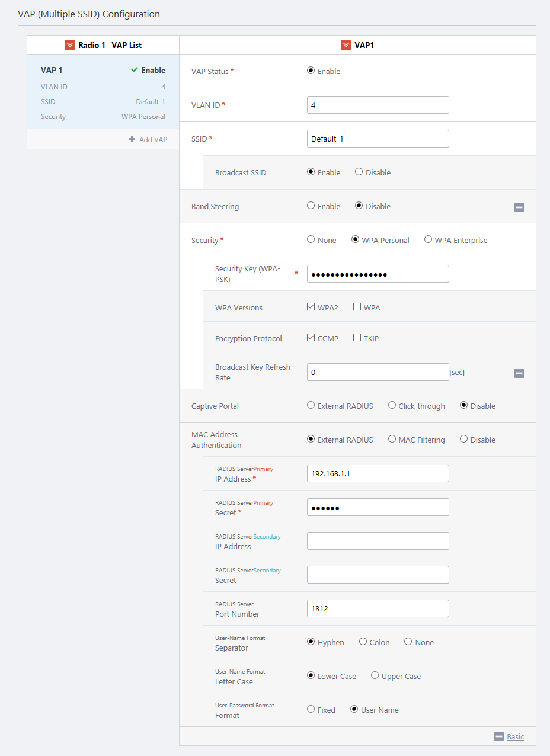Open the Add VAP link

(153, 140)
